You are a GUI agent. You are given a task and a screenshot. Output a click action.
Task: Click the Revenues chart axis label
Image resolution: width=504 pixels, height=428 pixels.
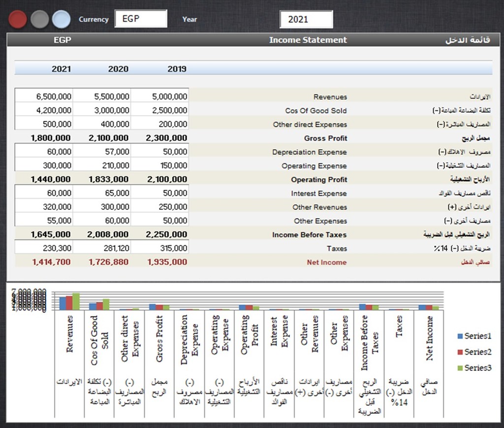click(x=69, y=334)
